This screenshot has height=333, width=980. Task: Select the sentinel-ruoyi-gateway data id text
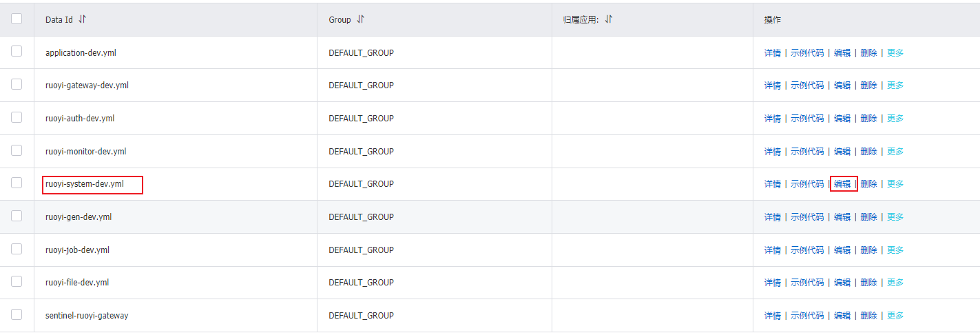point(87,316)
